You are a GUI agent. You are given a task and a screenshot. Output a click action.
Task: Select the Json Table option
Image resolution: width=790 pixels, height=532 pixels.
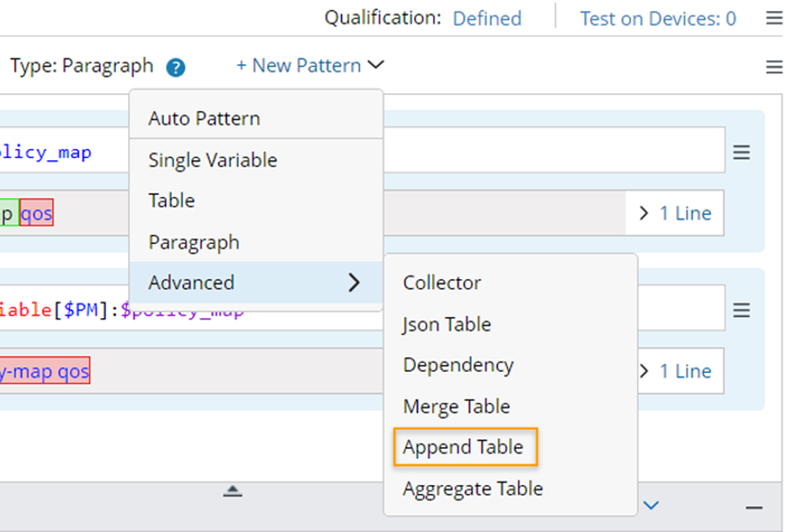click(447, 324)
